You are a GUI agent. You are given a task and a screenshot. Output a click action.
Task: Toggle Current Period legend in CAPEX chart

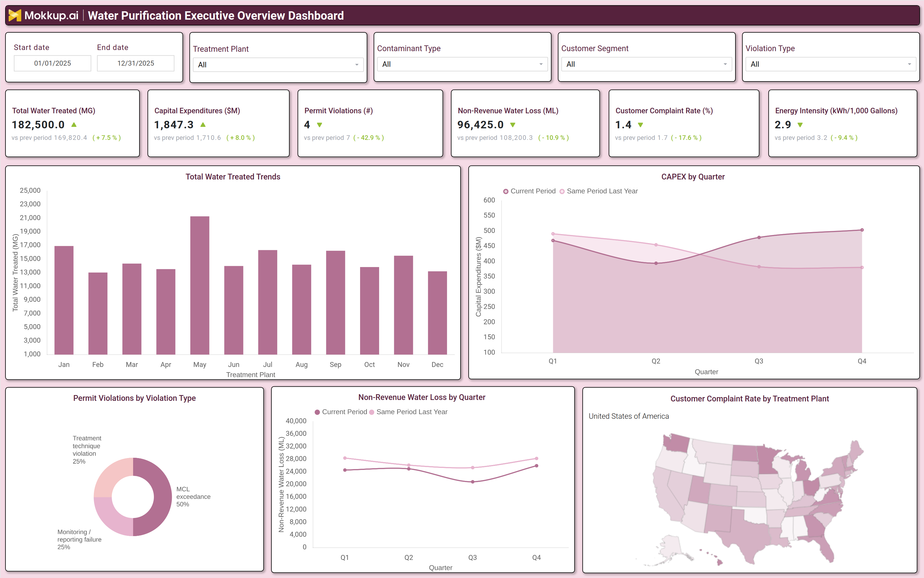[529, 191]
